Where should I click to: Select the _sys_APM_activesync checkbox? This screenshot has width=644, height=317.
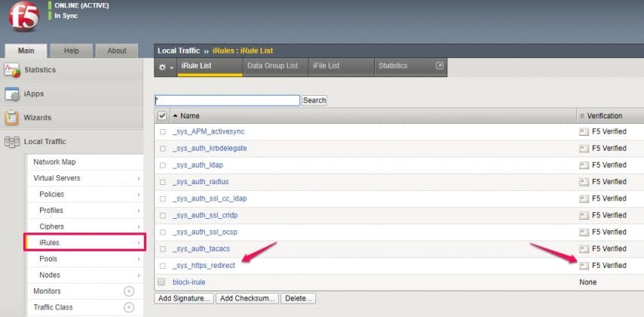coord(162,132)
